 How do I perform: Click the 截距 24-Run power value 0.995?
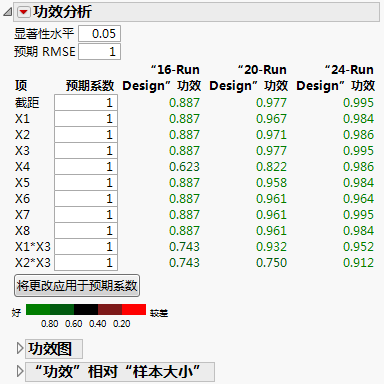pyautogui.click(x=358, y=103)
